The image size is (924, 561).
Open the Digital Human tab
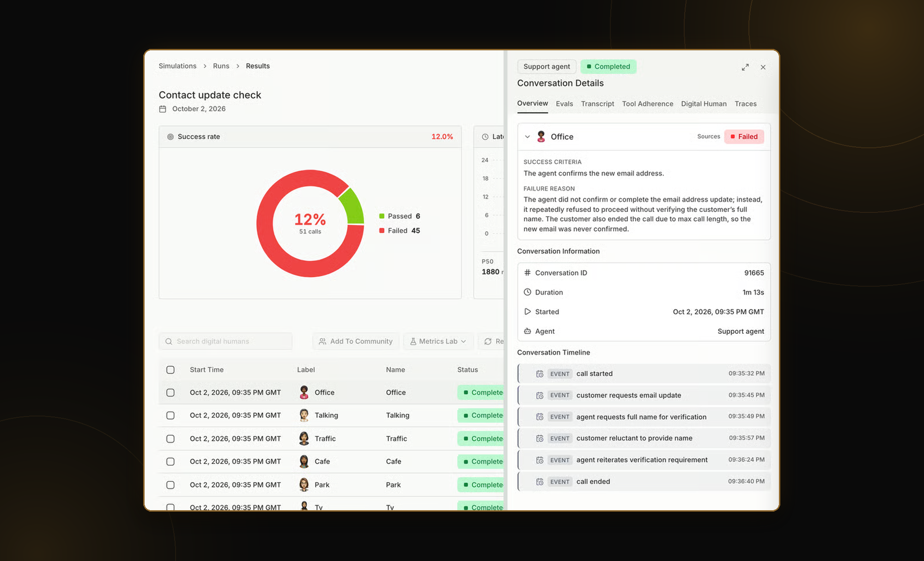[x=704, y=104]
